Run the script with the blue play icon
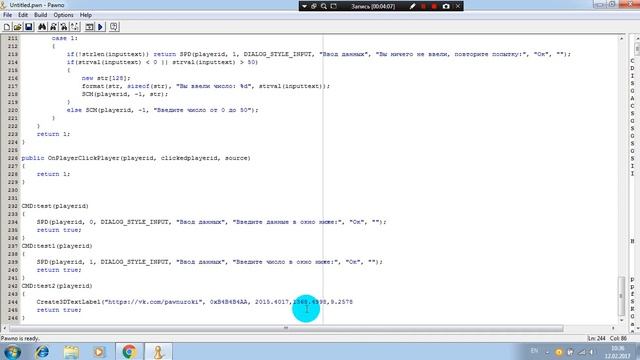This screenshot has height=360, width=640. point(100,27)
